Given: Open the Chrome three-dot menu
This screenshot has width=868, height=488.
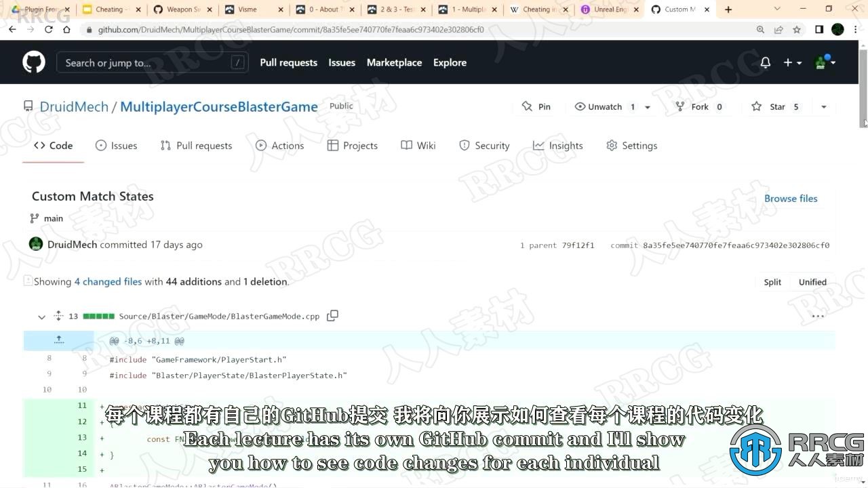Looking at the screenshot, I should tap(856, 30).
